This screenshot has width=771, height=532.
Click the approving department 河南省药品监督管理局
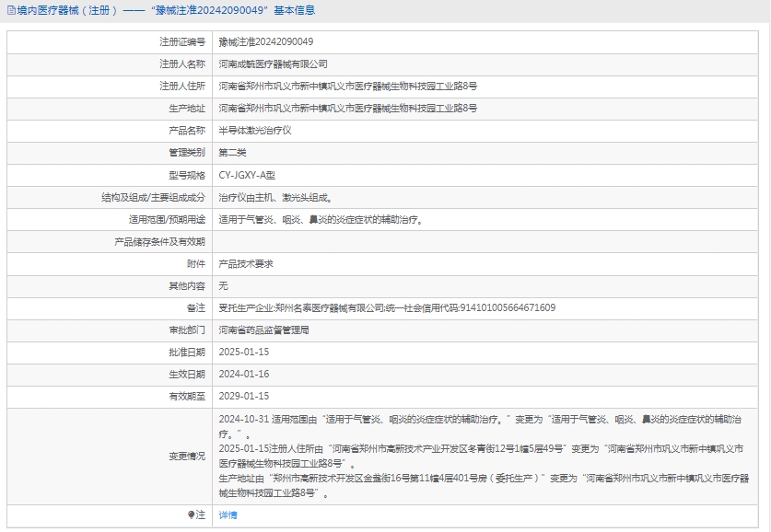pos(263,330)
